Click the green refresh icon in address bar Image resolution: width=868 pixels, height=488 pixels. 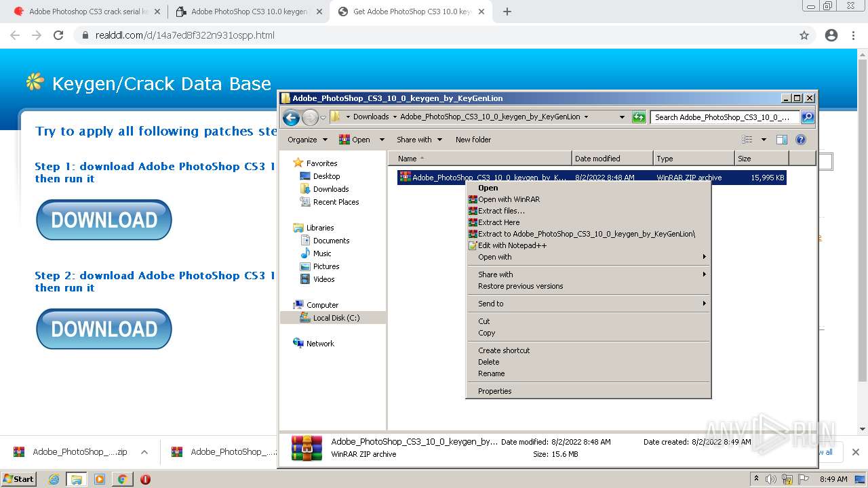coord(639,117)
